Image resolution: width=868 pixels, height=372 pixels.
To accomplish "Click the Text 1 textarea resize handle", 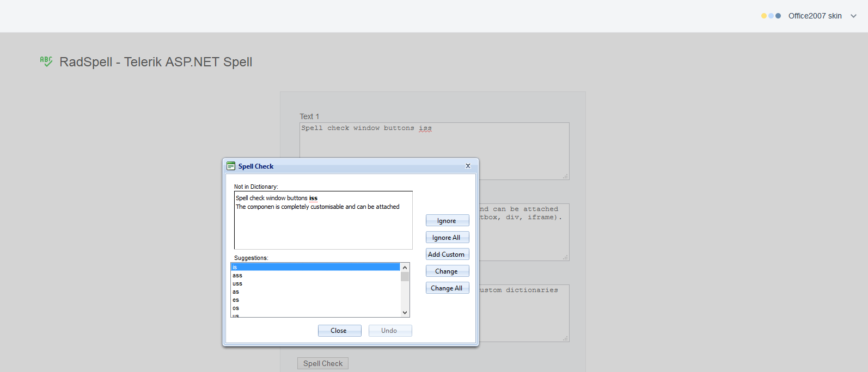I will click(565, 176).
